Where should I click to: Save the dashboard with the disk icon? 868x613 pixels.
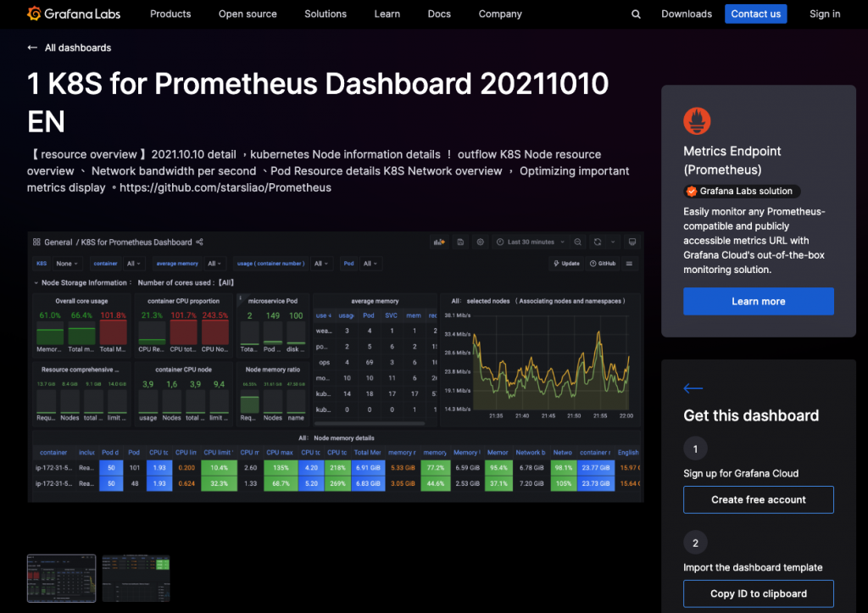pos(460,242)
